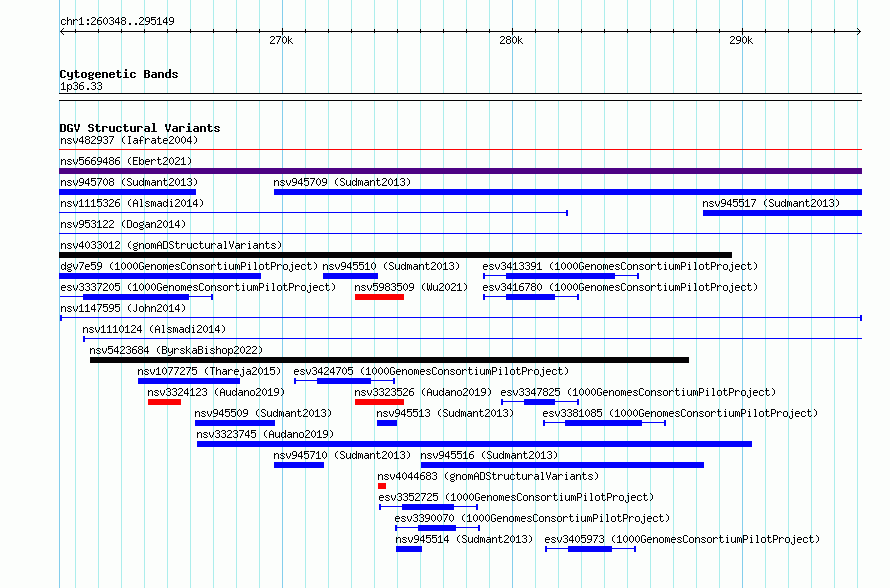The image size is (890, 588).
Task: Click the chr1:260348..295149 region label
Action: click(x=117, y=21)
